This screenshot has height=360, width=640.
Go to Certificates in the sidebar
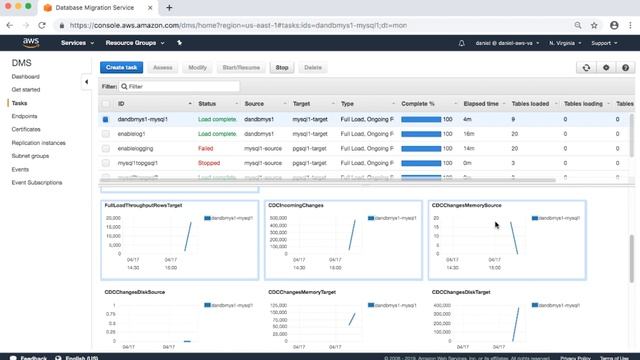26,129
